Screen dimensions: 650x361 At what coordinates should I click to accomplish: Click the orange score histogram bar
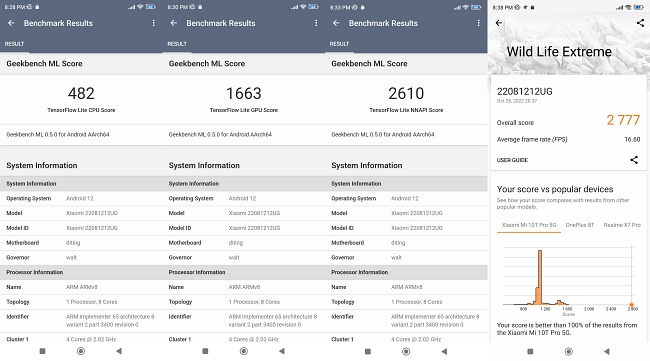[x=539, y=277]
